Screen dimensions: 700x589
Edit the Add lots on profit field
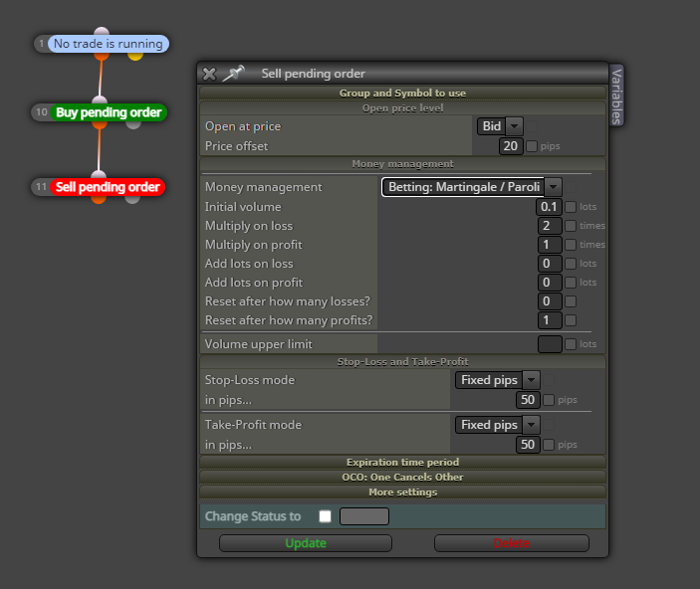coord(550,283)
